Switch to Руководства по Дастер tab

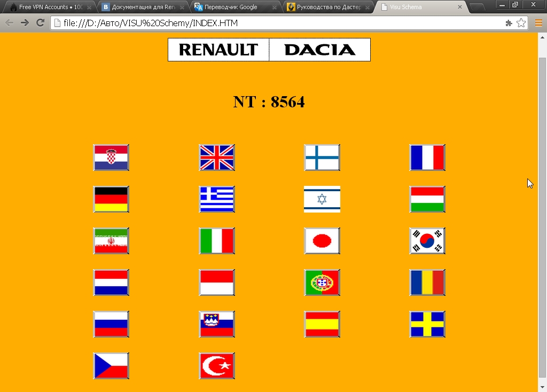[x=327, y=7]
